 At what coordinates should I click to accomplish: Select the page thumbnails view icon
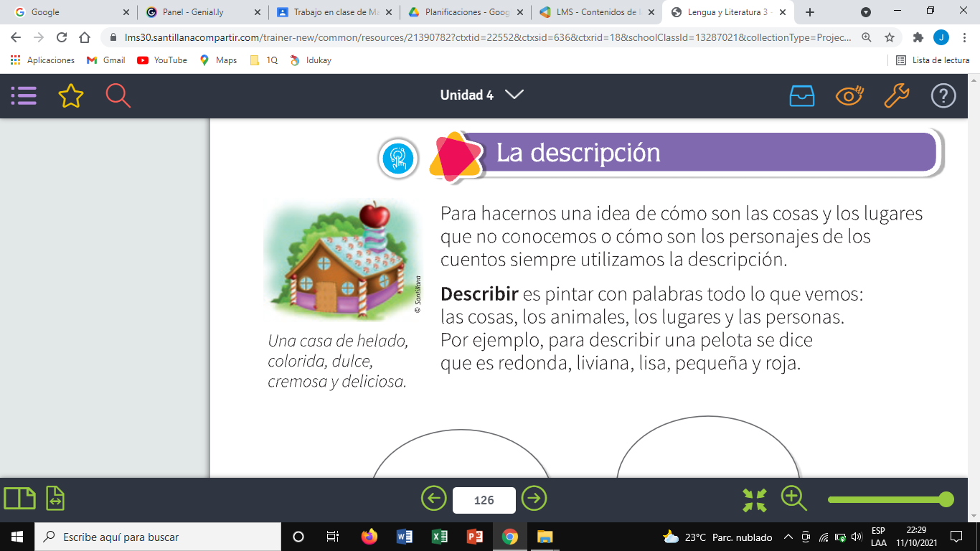19,499
